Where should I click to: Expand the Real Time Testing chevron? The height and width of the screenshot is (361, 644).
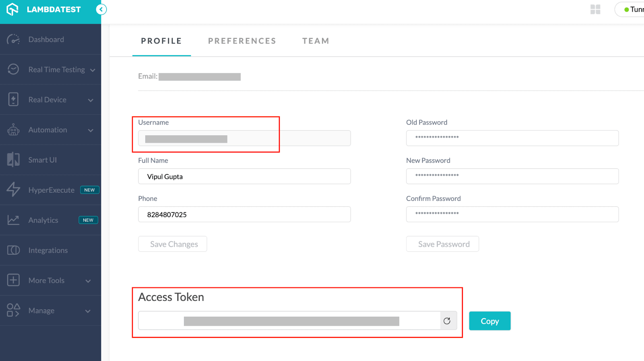(x=93, y=70)
